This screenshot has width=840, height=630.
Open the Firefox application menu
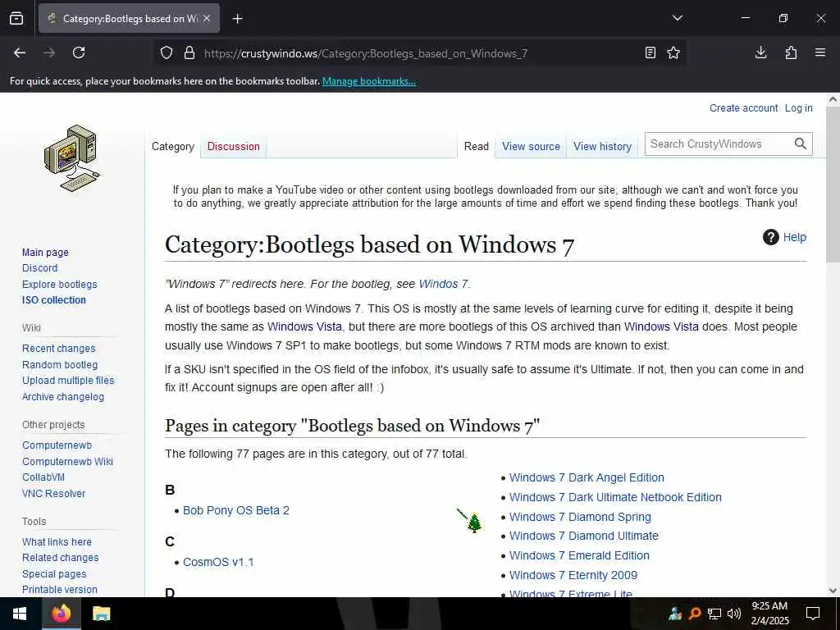(820, 52)
